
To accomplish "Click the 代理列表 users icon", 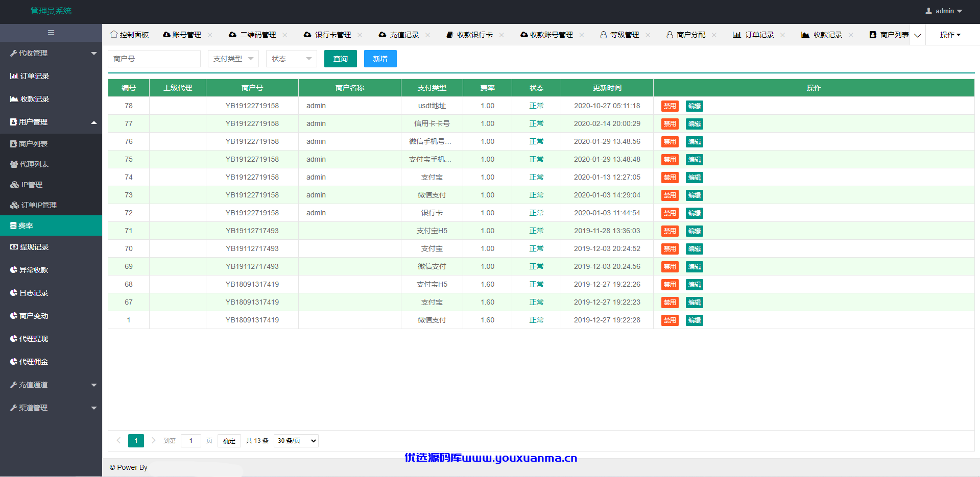I will tap(14, 164).
